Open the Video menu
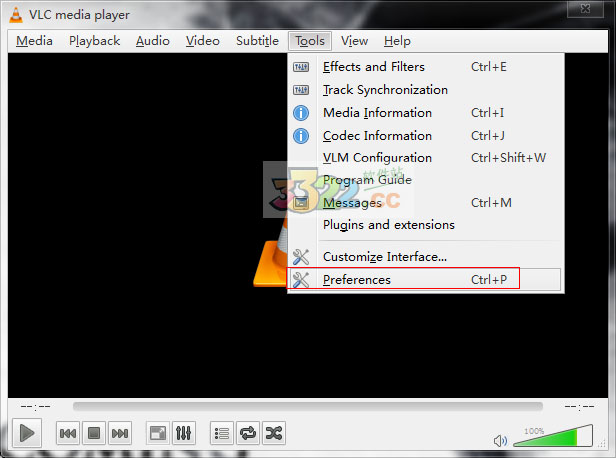The image size is (616, 458). coord(202,41)
